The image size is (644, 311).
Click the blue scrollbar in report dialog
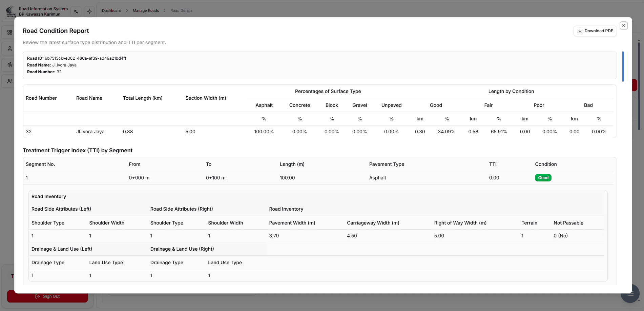coord(623,66)
